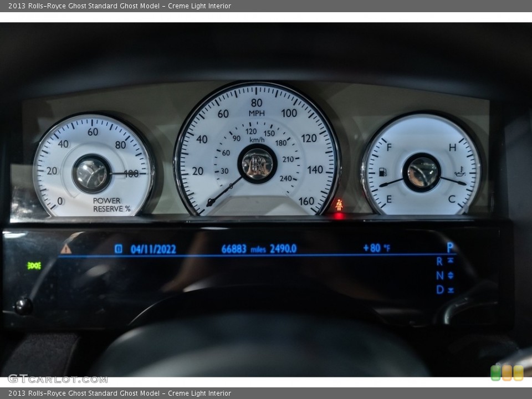This screenshot has width=532, height=399.
Task: Click the orange warning triangle indicator
Action: point(66,249)
